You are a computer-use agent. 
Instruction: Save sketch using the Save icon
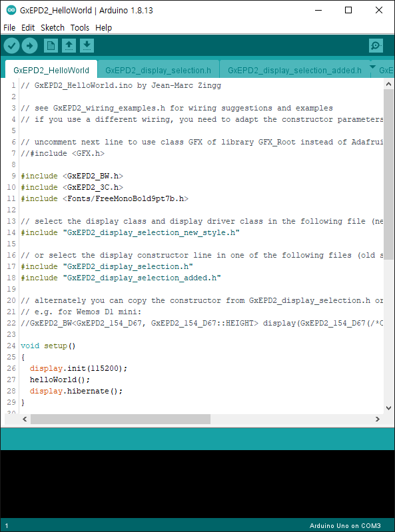tap(87, 45)
